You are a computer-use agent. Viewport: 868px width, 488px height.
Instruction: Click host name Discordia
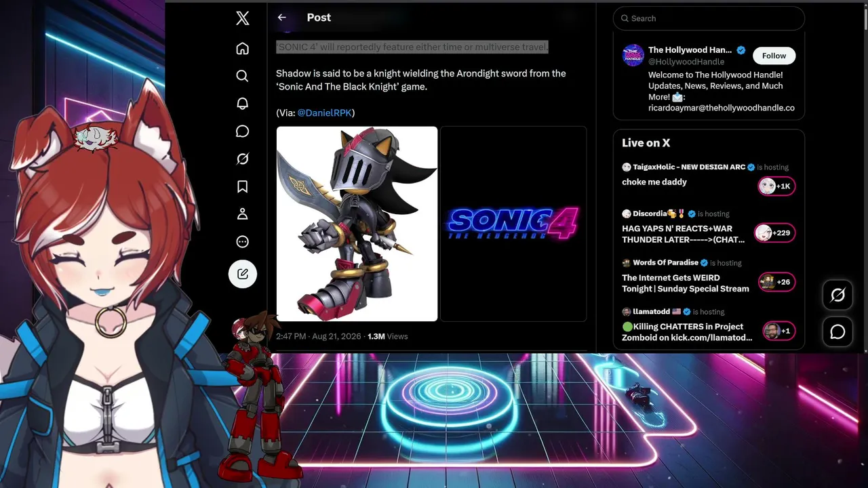click(x=650, y=213)
